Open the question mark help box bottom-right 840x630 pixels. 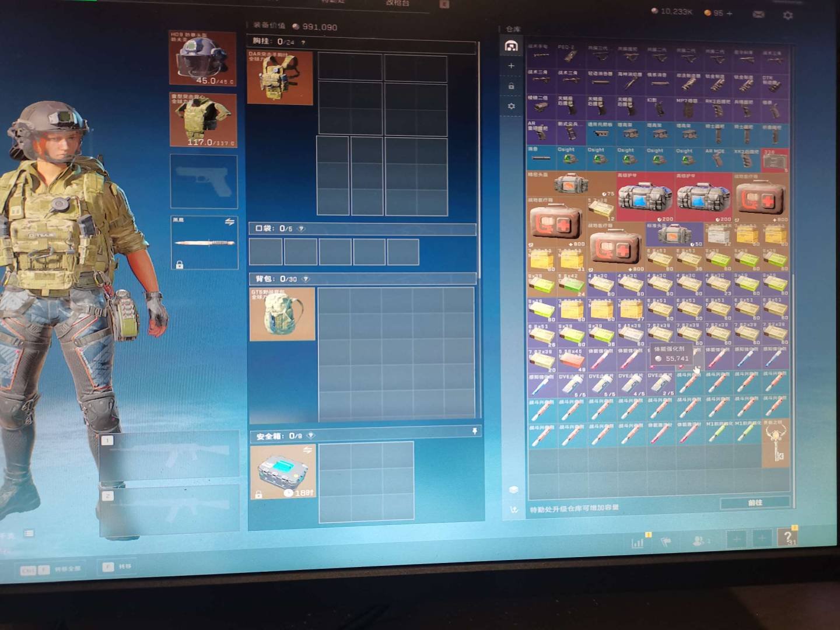coord(787,537)
